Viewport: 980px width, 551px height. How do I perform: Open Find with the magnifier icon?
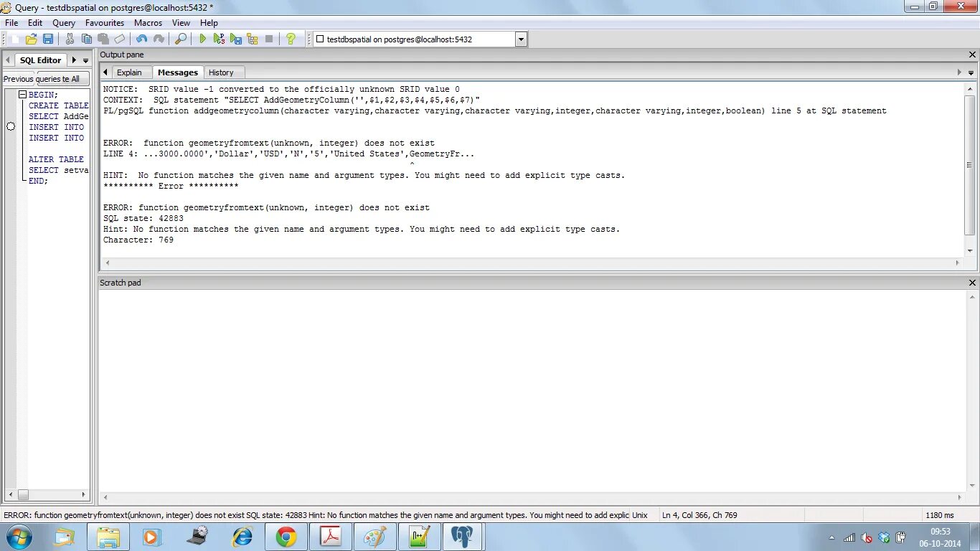pos(181,39)
